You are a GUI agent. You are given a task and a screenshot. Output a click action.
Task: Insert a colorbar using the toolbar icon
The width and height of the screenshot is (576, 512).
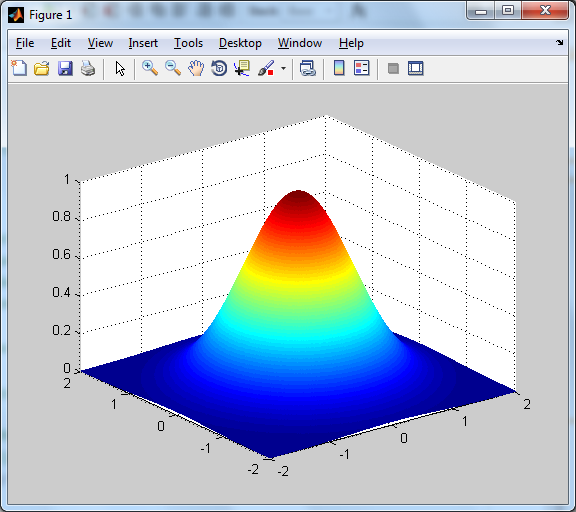[x=339, y=68]
